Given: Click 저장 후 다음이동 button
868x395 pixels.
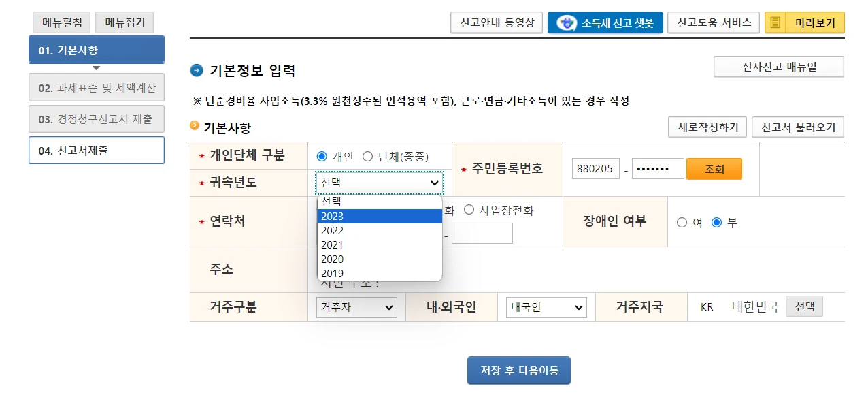Looking at the screenshot, I should click(519, 370).
